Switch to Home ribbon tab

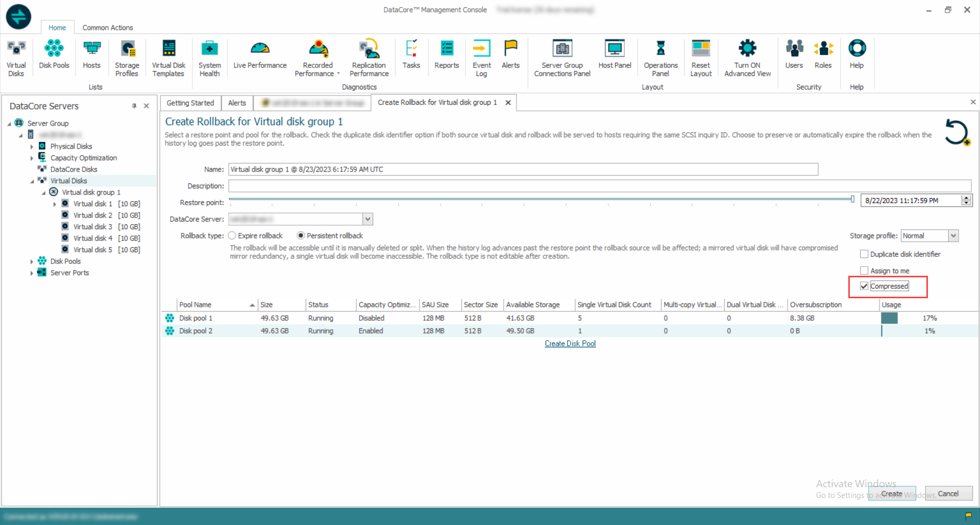pos(57,28)
